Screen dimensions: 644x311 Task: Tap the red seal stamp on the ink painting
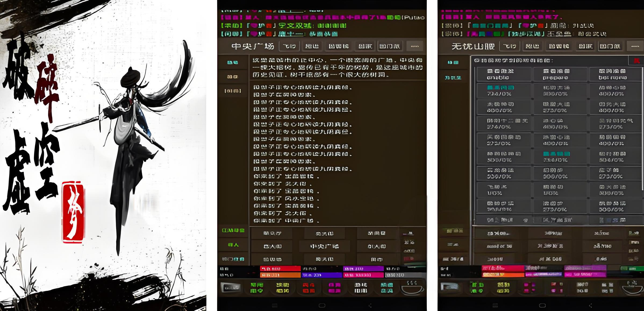coord(73,213)
